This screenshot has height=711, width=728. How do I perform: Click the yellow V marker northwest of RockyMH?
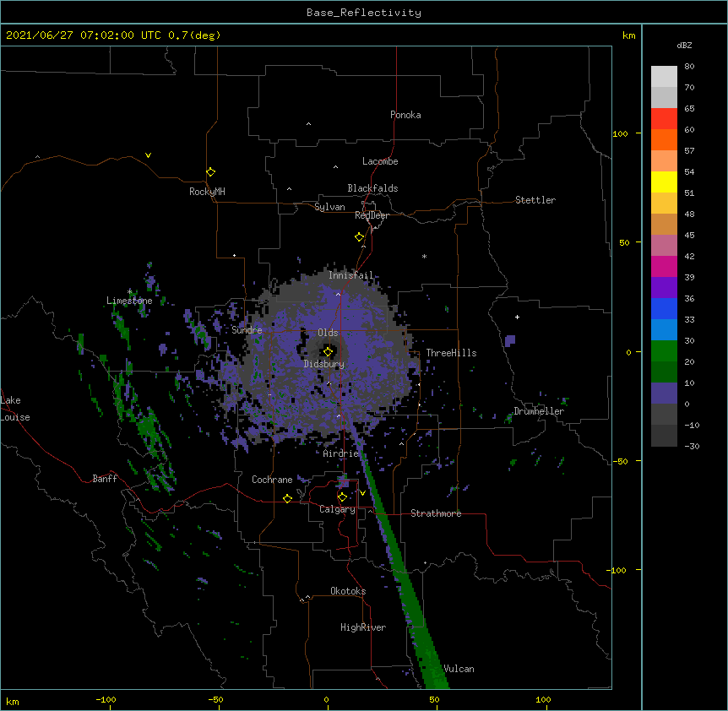[148, 155]
